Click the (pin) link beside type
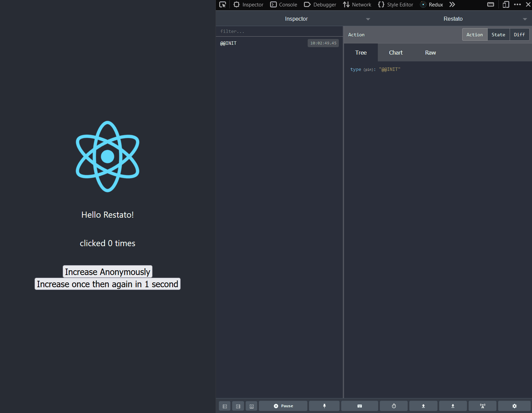This screenshot has width=532, height=413. click(x=369, y=70)
